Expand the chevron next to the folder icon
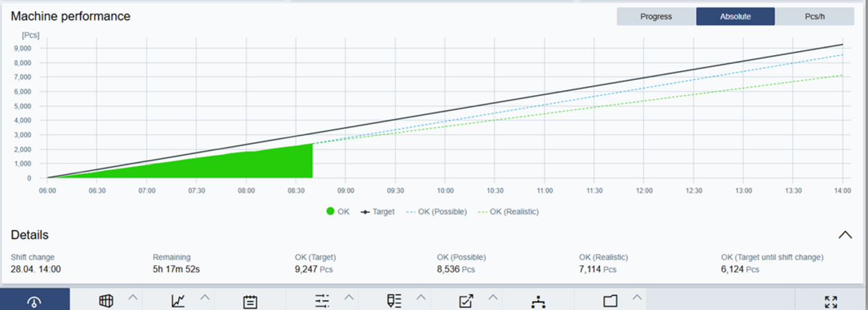 pyautogui.click(x=637, y=298)
